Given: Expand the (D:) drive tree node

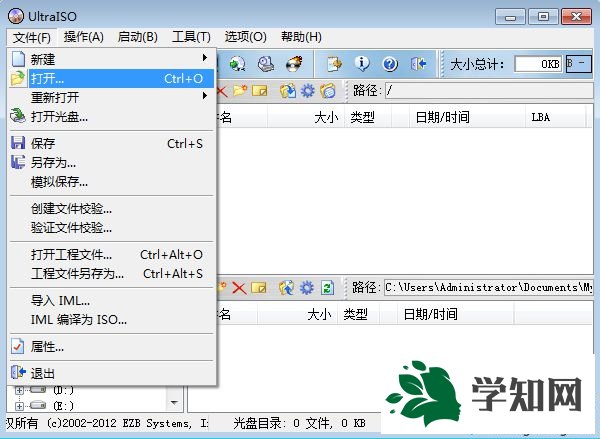Looking at the screenshot, I should [19, 390].
